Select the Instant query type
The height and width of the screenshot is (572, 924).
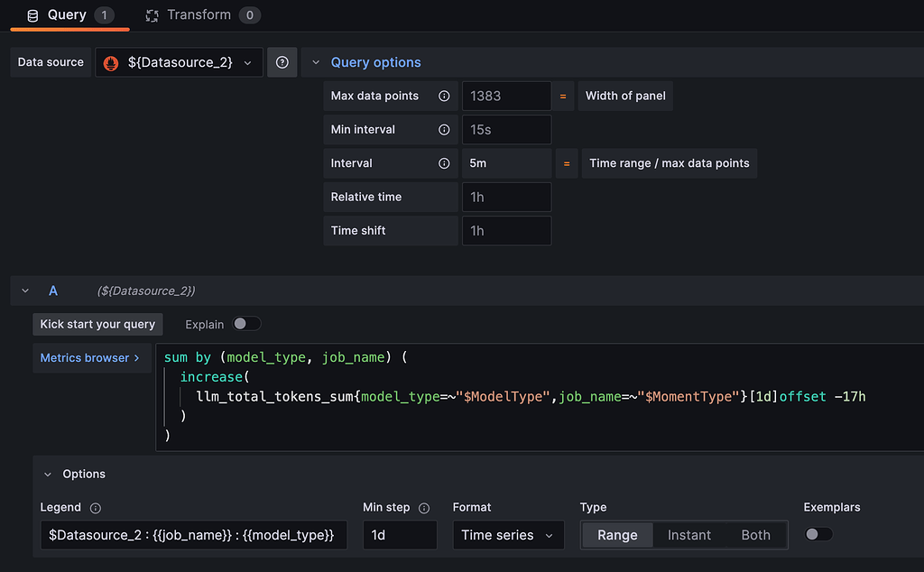[689, 535]
